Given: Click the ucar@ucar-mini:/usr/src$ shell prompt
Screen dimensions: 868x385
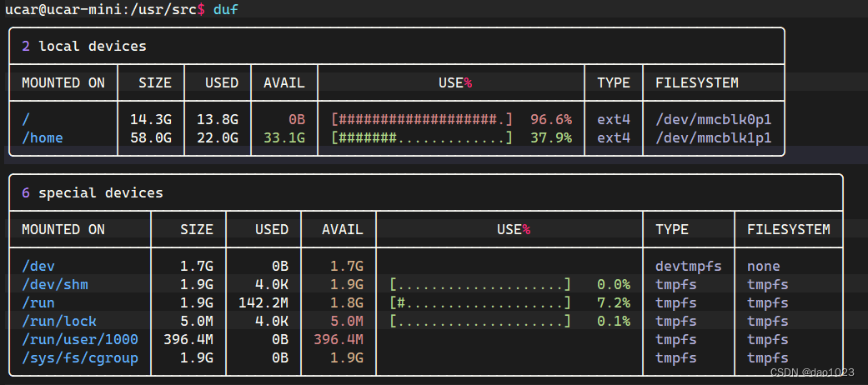Looking at the screenshot, I should [105, 9].
